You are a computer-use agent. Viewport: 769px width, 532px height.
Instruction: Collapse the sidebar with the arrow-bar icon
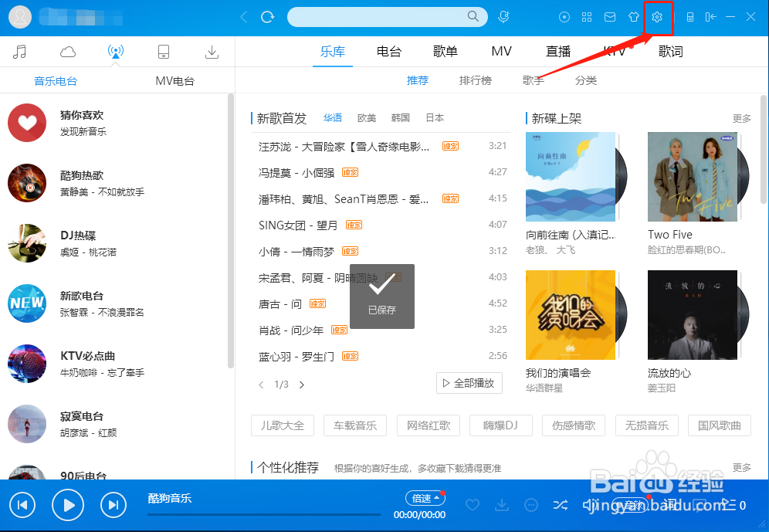[710, 17]
